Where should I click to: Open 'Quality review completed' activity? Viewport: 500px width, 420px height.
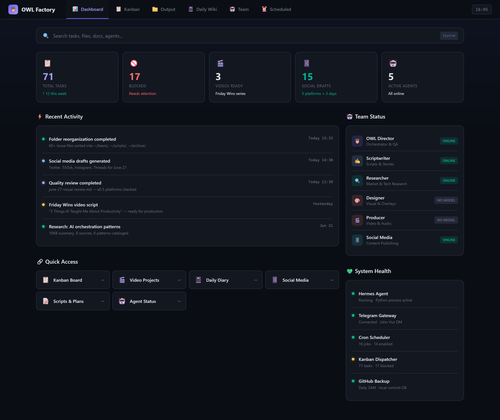(187, 186)
